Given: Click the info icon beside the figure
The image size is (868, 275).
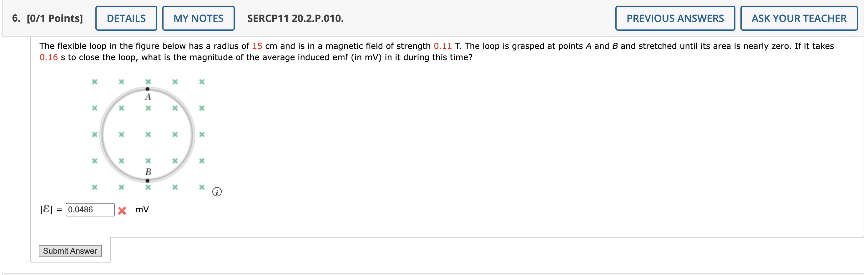Looking at the screenshot, I should tap(217, 192).
